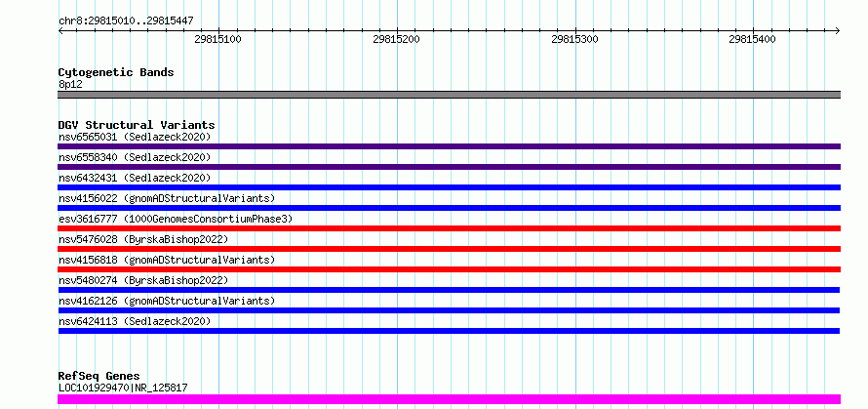Select the purple bar under nsv6558340
This screenshot has height=409, width=868.
pos(449,167)
